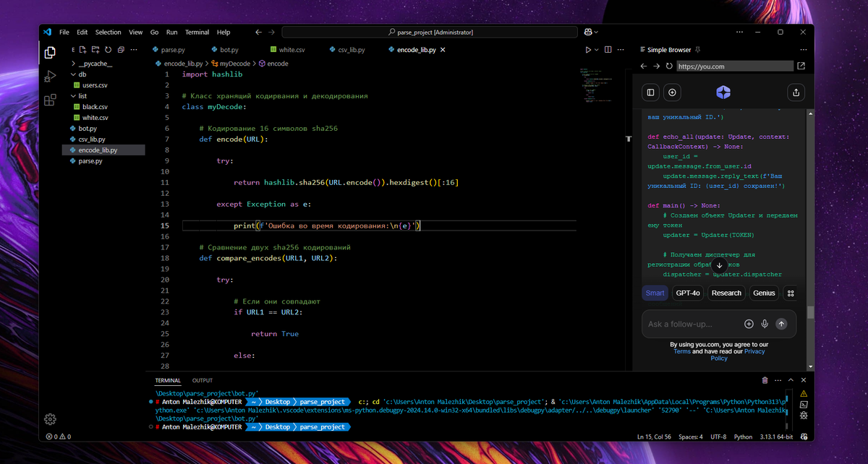
Task: Open the File menu
Action: click(64, 32)
